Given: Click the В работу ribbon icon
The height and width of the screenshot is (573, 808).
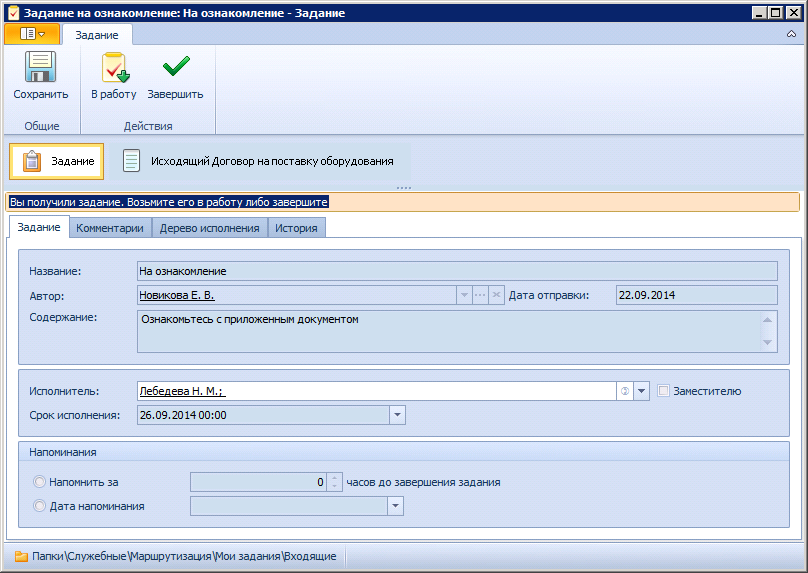Looking at the screenshot, I should pyautogui.click(x=113, y=68).
